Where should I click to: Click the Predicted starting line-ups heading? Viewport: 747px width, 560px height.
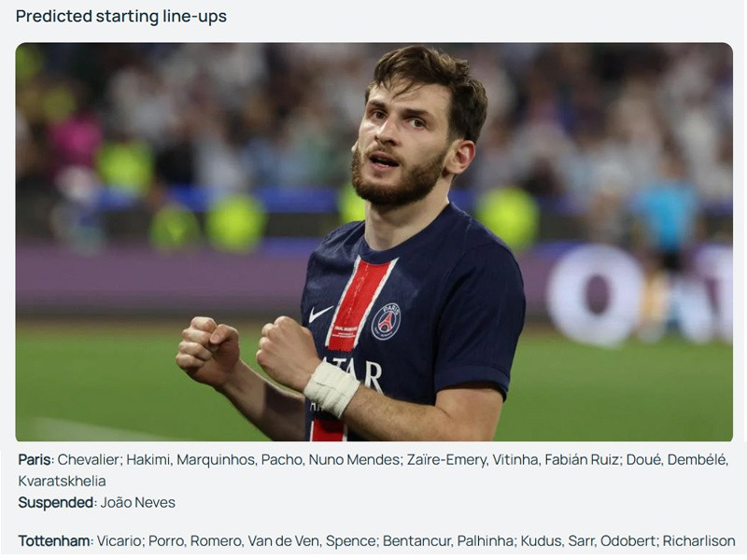[x=121, y=16]
